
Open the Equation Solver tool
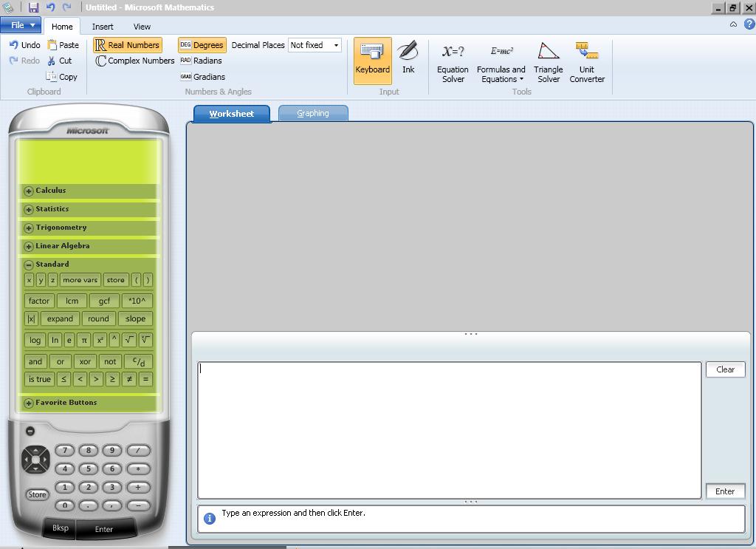[453, 63]
